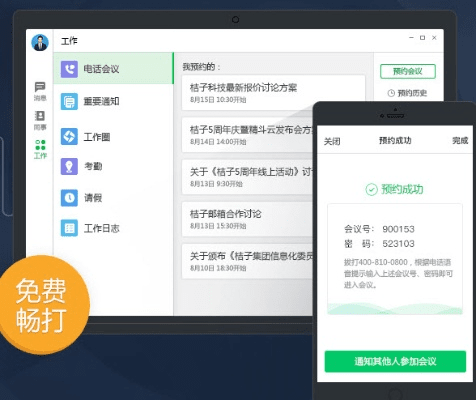Open meeting 桔子科技最新报价讨论方案
The width and height of the screenshot is (476, 400).
pyautogui.click(x=273, y=93)
